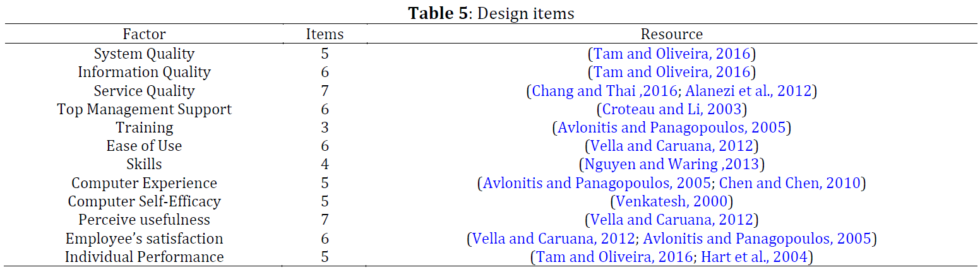Select the Resource column header

672,34
